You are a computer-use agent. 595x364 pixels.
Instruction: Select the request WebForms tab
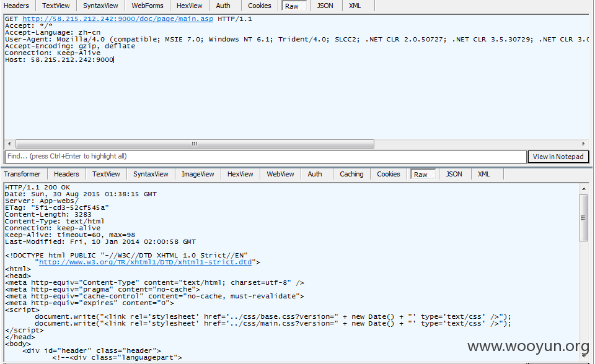[148, 6]
